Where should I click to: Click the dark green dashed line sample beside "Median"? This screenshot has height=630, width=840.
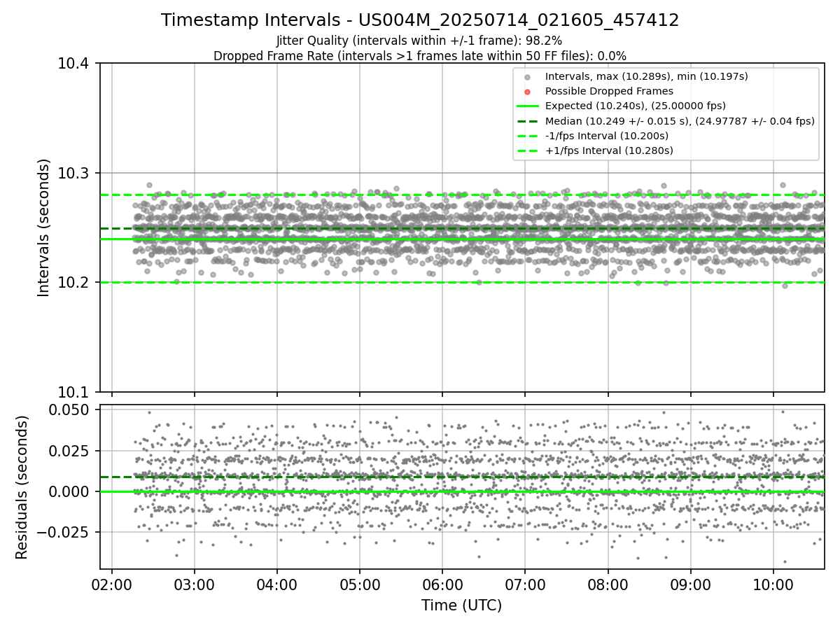click(x=528, y=121)
